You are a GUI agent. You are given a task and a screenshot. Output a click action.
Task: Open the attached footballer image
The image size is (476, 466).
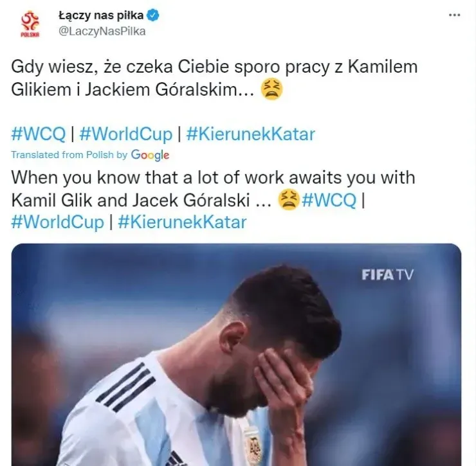click(x=236, y=355)
